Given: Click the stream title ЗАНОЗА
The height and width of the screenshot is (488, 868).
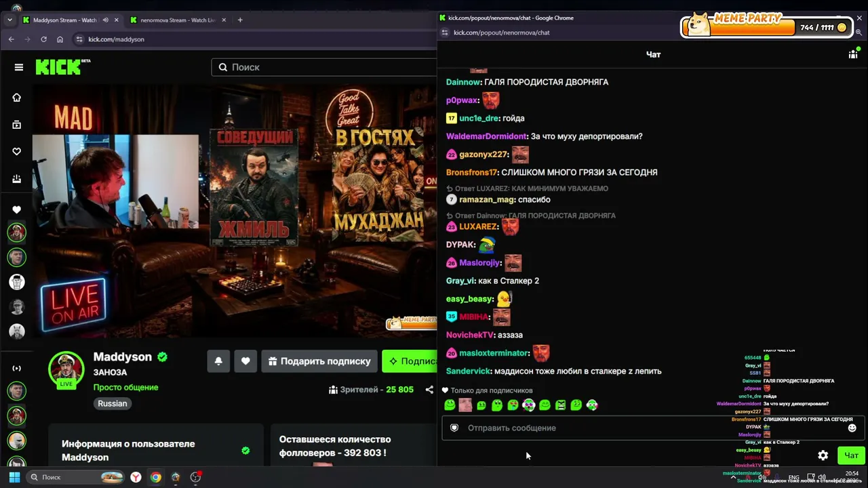Looking at the screenshot, I should [x=110, y=372].
